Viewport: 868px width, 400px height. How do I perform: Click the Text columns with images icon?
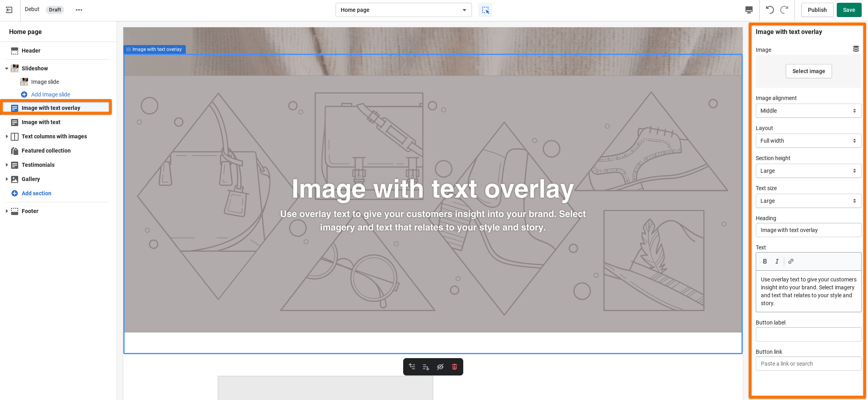tap(15, 136)
